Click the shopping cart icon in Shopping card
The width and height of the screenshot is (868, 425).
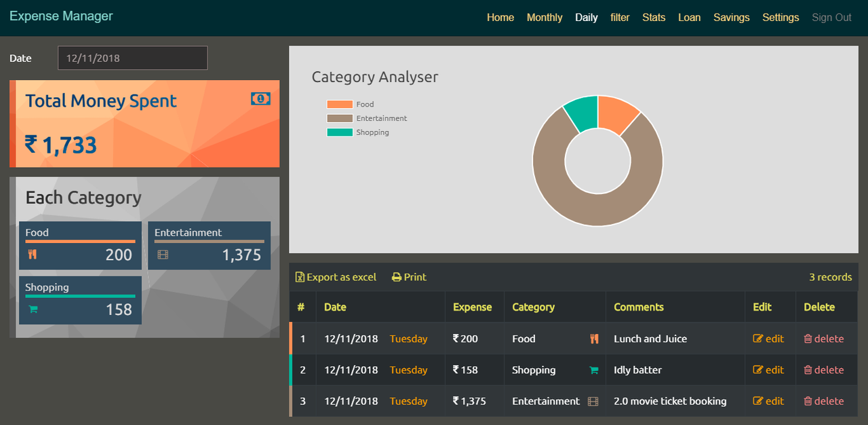point(33,310)
